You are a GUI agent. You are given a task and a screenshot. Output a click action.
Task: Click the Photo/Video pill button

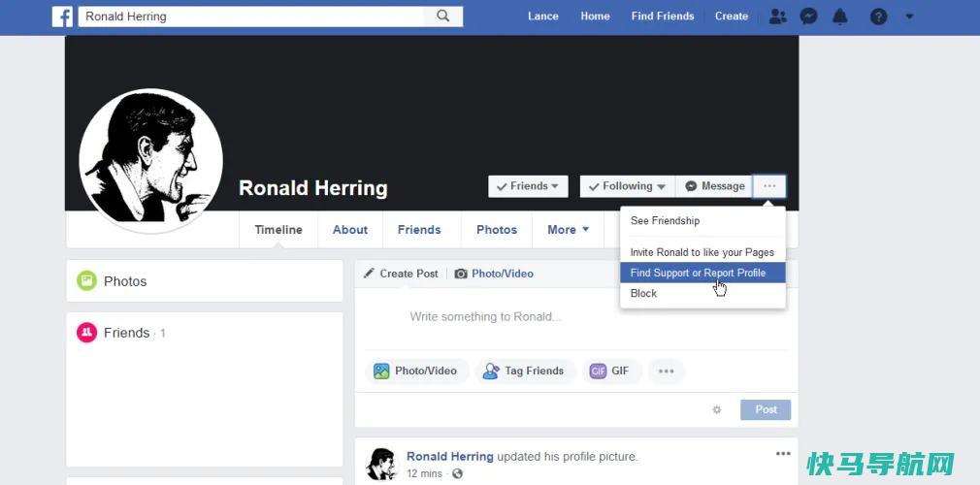coord(415,371)
